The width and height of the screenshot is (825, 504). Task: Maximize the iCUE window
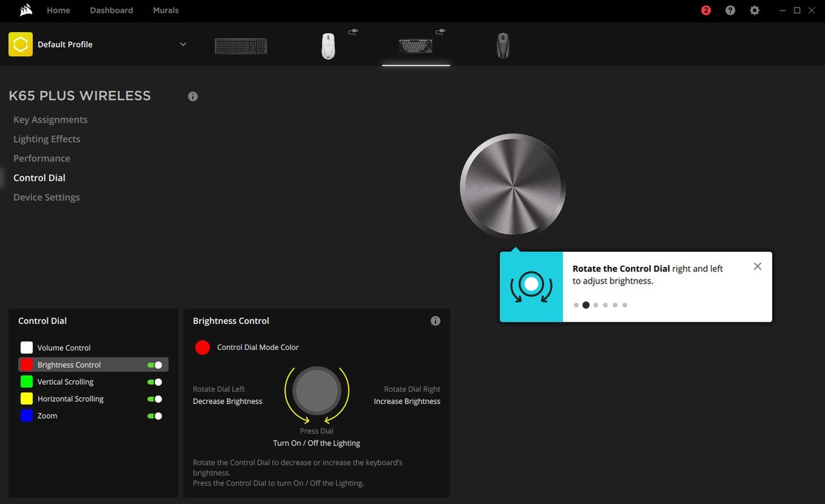pos(797,10)
